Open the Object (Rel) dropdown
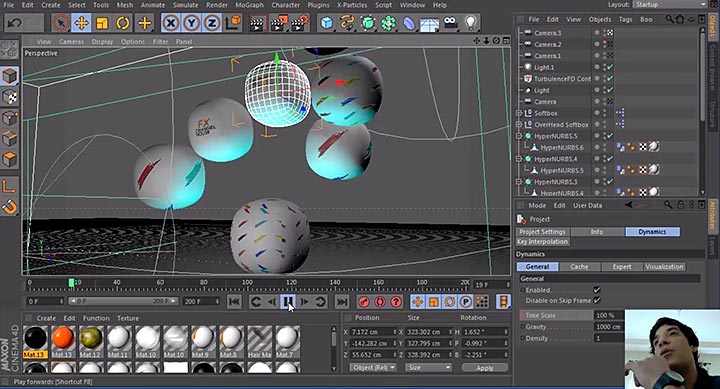The height and width of the screenshot is (389, 720). click(373, 368)
